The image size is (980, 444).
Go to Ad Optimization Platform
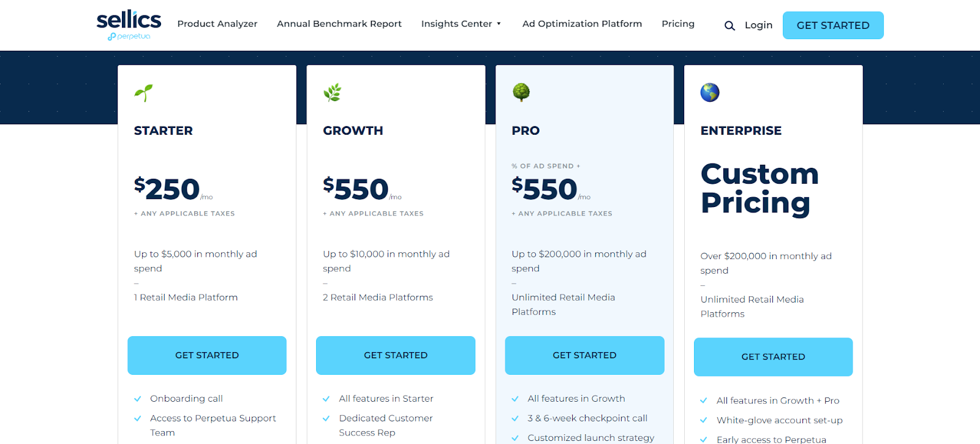(x=582, y=24)
